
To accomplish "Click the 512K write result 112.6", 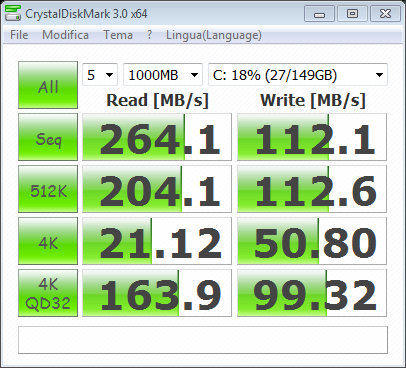I will point(312,189).
